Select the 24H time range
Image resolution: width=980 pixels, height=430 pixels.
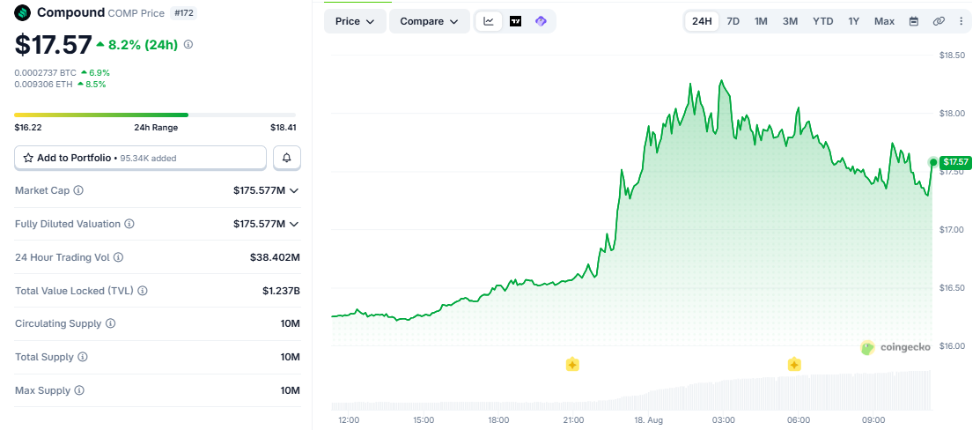pos(702,21)
